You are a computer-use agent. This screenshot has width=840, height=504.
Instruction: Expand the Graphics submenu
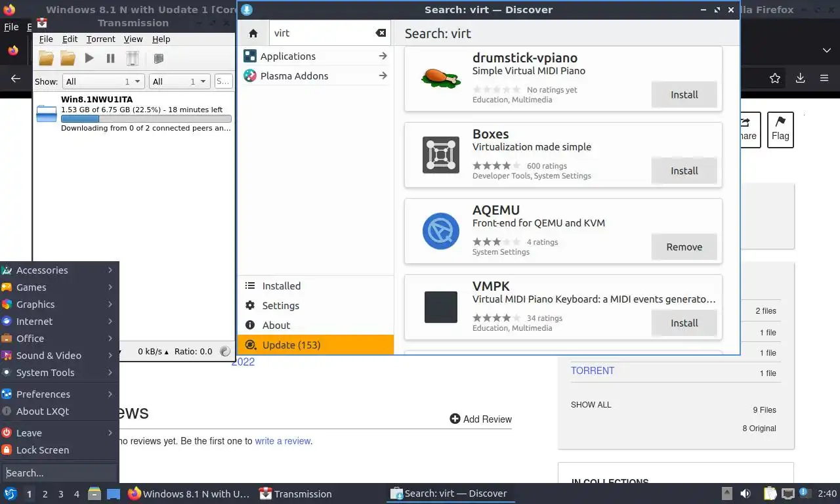(59, 304)
